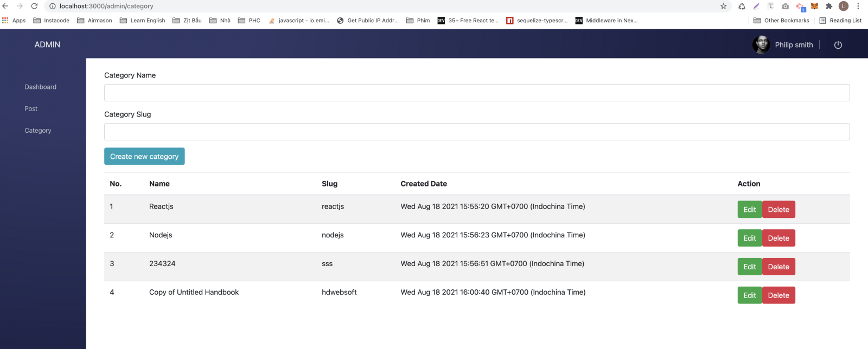Viewport: 868px width, 349px height.
Task: Open the Apps grid shortcut
Action: [14, 21]
